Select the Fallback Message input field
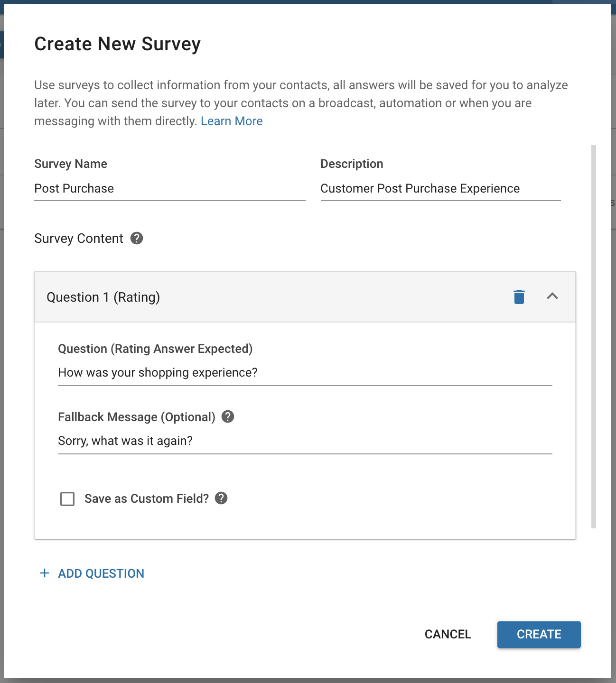Viewport: 616px width, 683px height. [305, 441]
